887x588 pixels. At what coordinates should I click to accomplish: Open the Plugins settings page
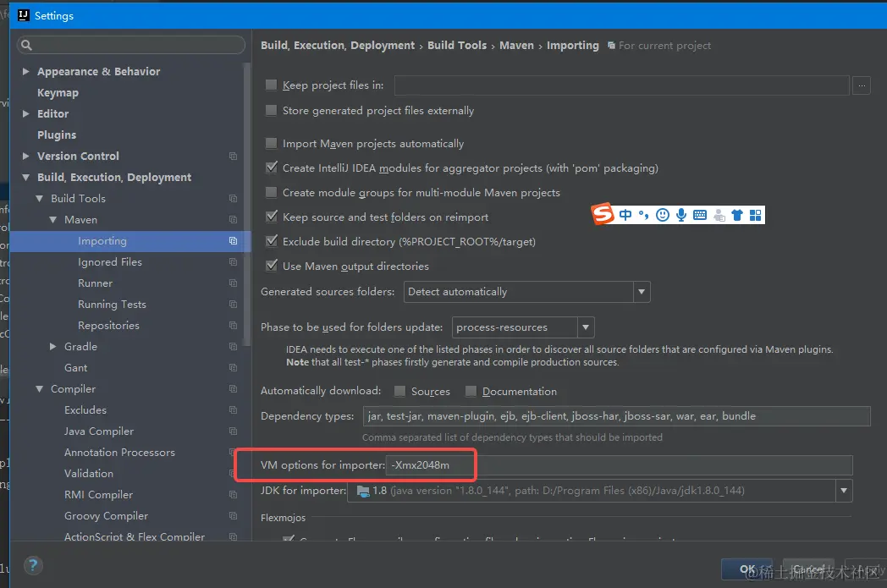pyautogui.click(x=57, y=135)
